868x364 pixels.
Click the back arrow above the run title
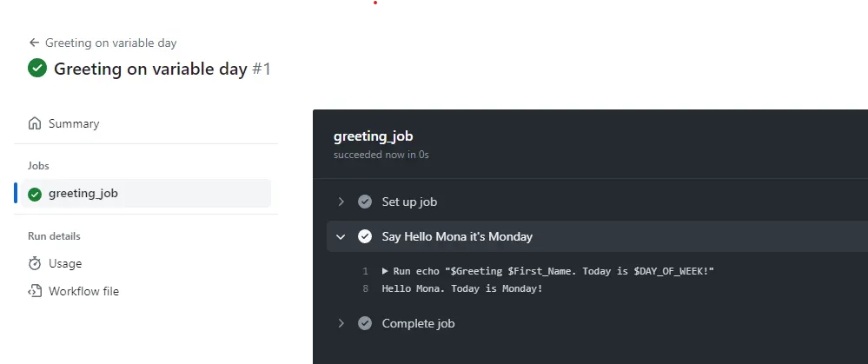click(x=34, y=43)
